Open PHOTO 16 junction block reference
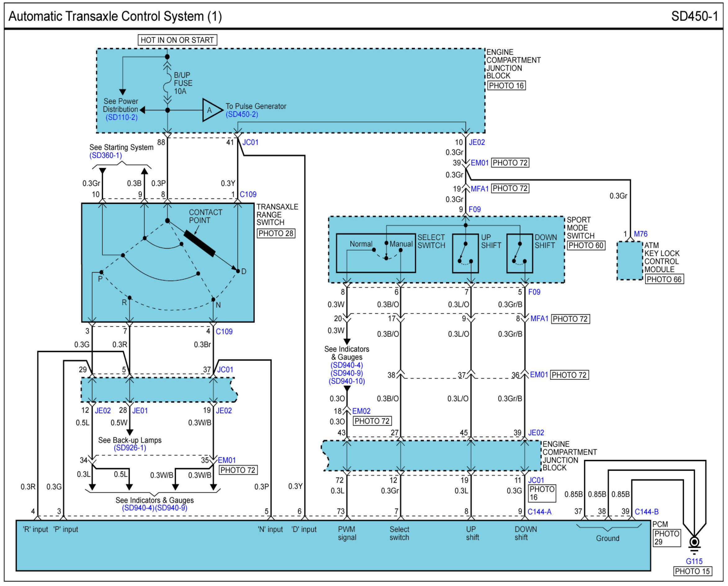Screen dimensions: 728x586 click(506, 86)
